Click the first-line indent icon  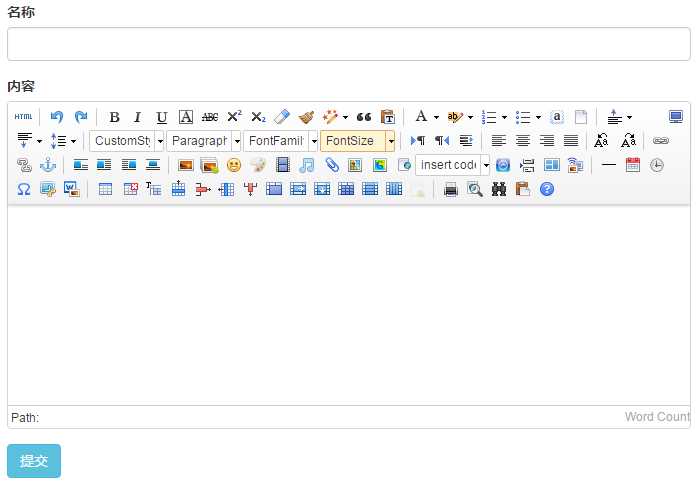(x=466, y=141)
